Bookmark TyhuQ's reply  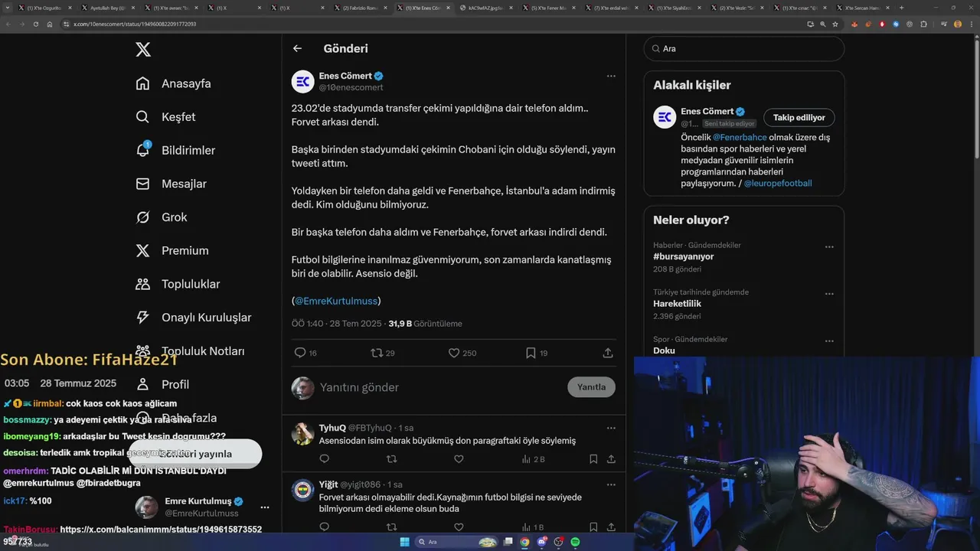click(593, 459)
